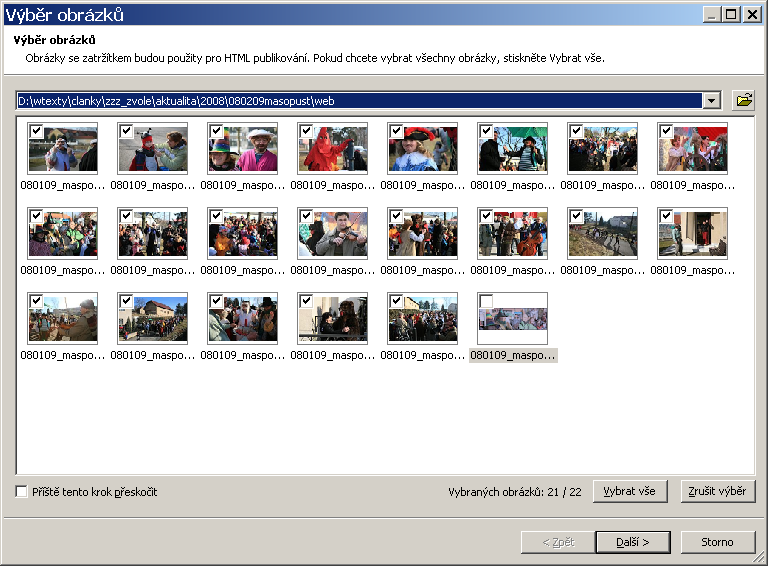The width and height of the screenshot is (768, 566).
Task: Select the green canopy market thumbnail
Action: coord(513,150)
